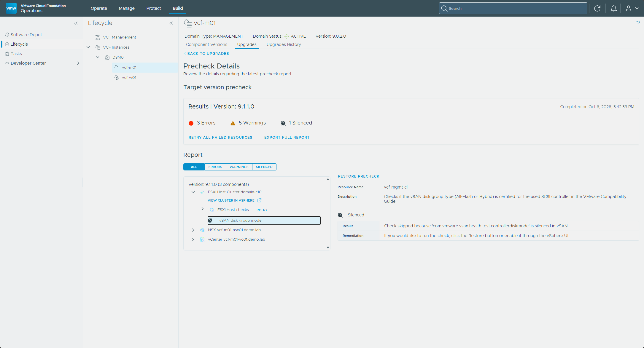This screenshot has height=348, width=644.
Task: Open the Protect menu
Action: point(154,8)
